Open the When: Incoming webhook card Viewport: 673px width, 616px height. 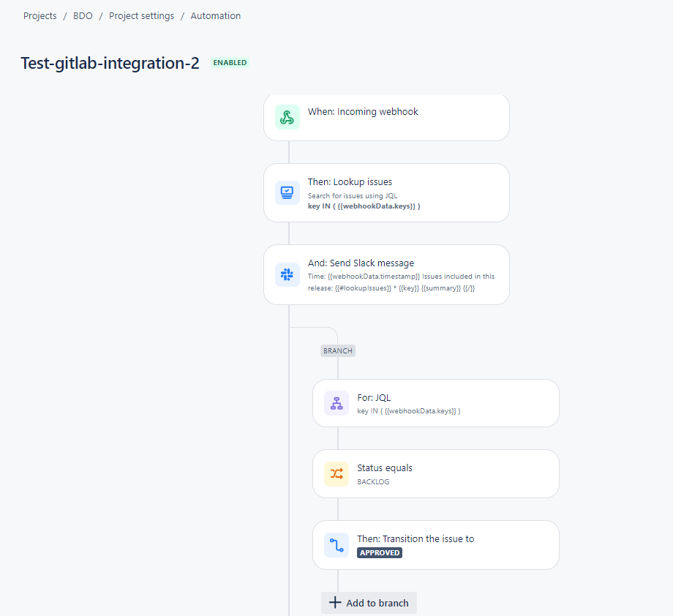386,117
